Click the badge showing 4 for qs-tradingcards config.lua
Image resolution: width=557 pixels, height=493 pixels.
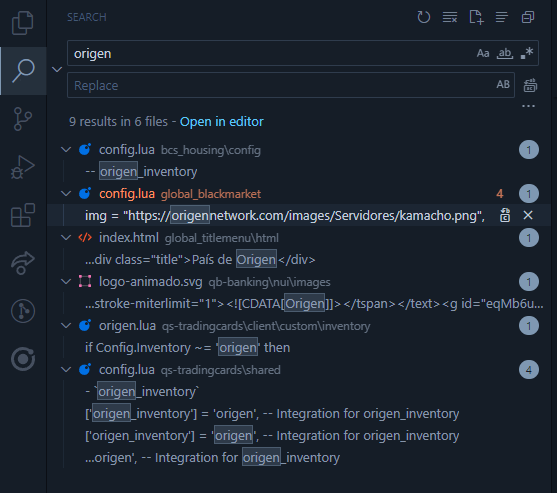tap(529, 370)
